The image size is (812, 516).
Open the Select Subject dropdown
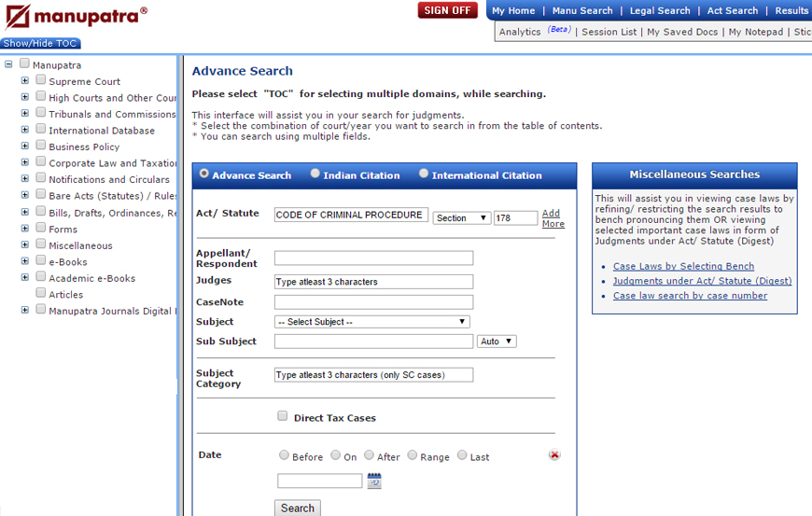pos(371,322)
